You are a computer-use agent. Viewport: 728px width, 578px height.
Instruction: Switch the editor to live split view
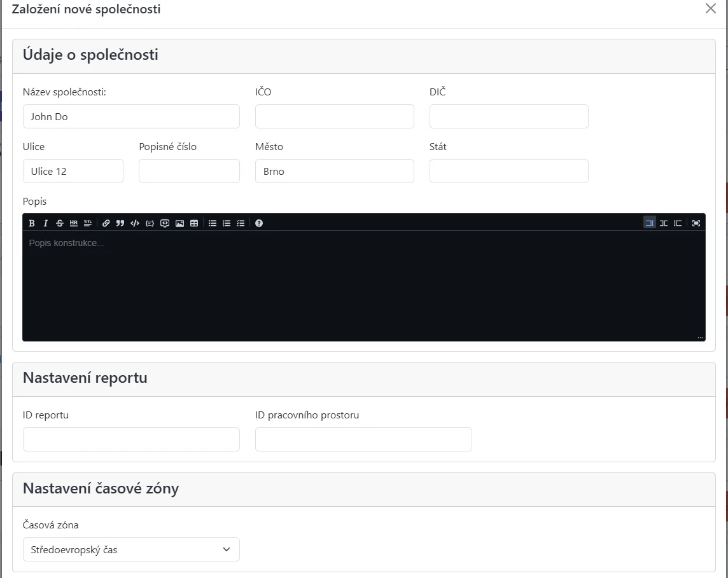coord(664,223)
